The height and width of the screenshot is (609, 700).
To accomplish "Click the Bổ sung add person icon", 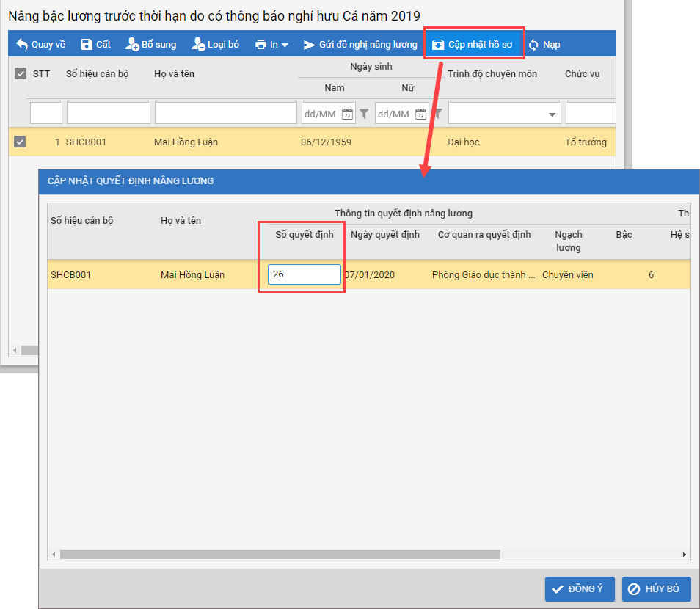I will [132, 45].
